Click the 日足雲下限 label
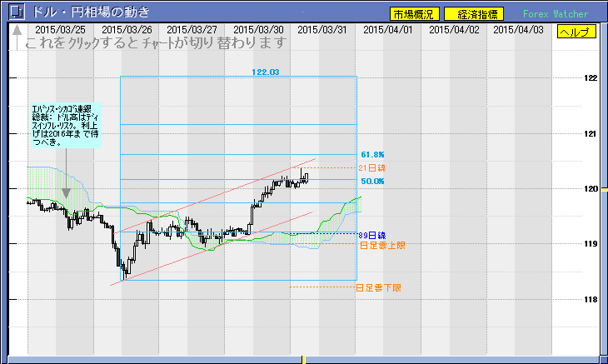Screen dimensions: 608x364 click(378, 288)
